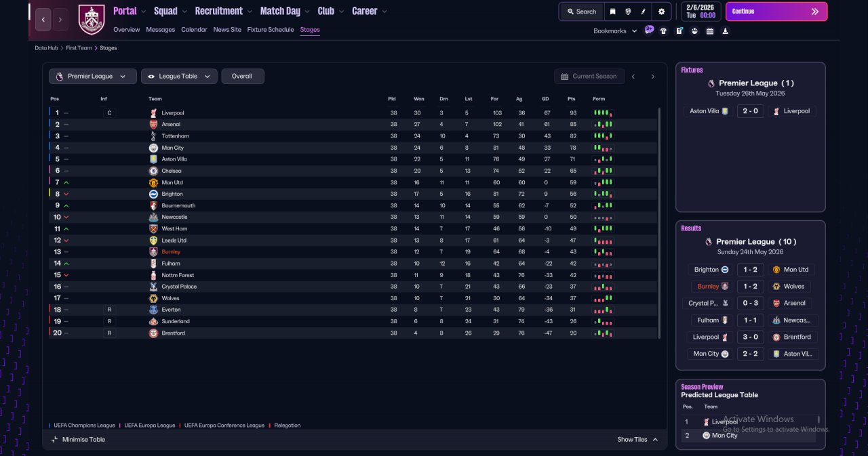Screen dimensions: 868x456
Task: Click the league table vertical scrollbar
Action: click(659, 222)
